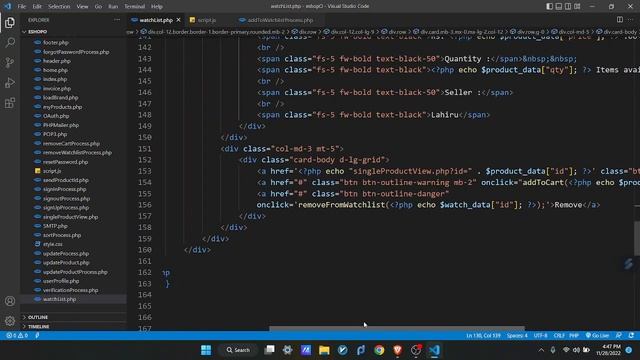
Task: Open the Search view in activity bar
Action: click(x=10, y=42)
